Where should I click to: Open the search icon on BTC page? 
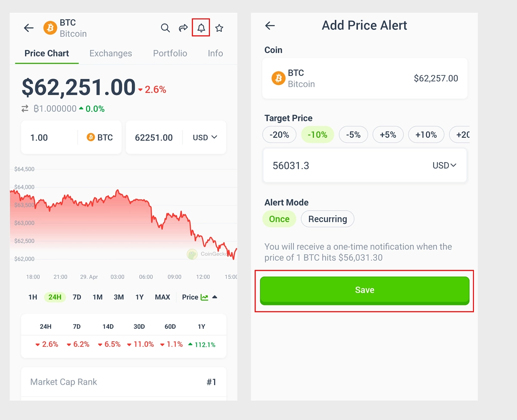165,28
